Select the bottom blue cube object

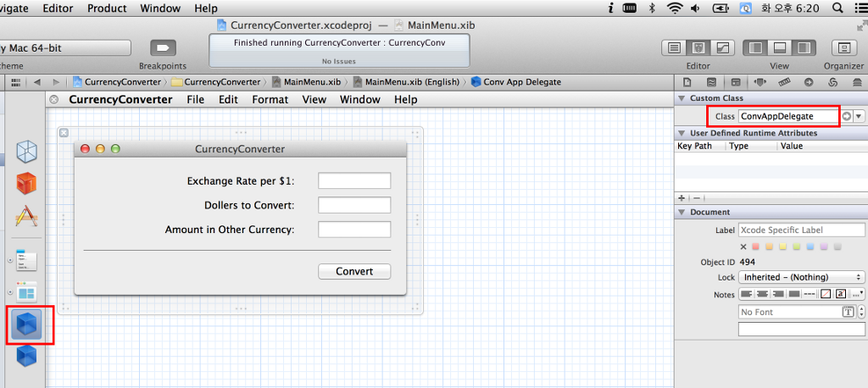[x=26, y=356]
